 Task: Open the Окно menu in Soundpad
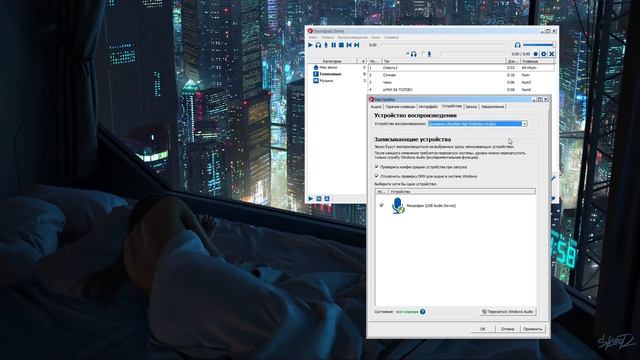376,37
